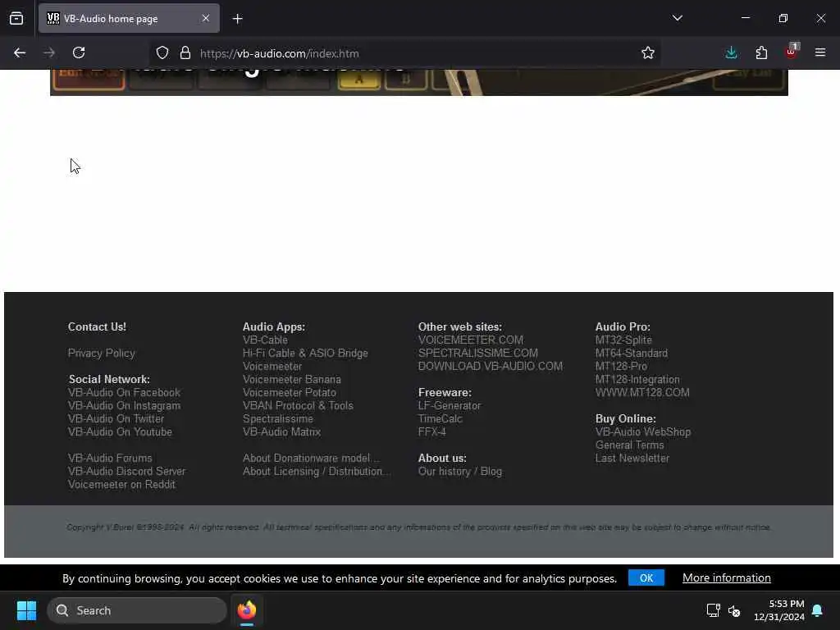
Task: Open Voicemeeter on Reddit link
Action: pos(121,484)
